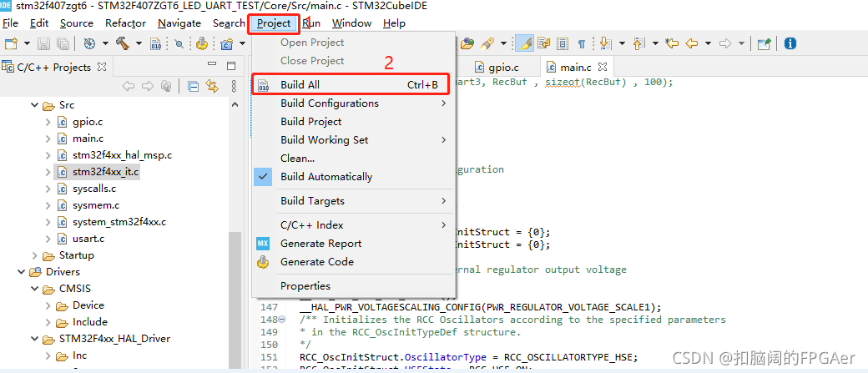The image size is (868, 373).
Task: Click the Last Edit Location icon
Action: coord(672,43)
